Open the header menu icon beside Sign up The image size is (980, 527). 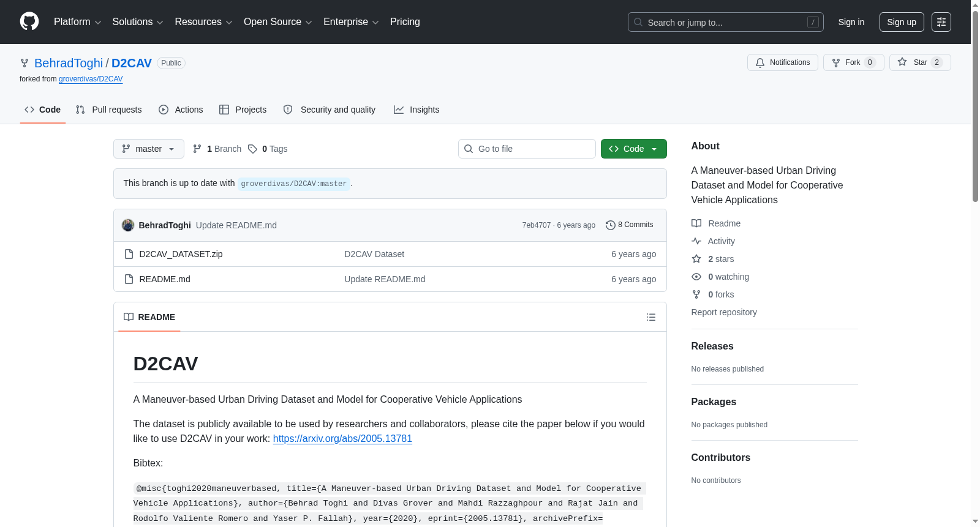pyautogui.click(x=941, y=22)
